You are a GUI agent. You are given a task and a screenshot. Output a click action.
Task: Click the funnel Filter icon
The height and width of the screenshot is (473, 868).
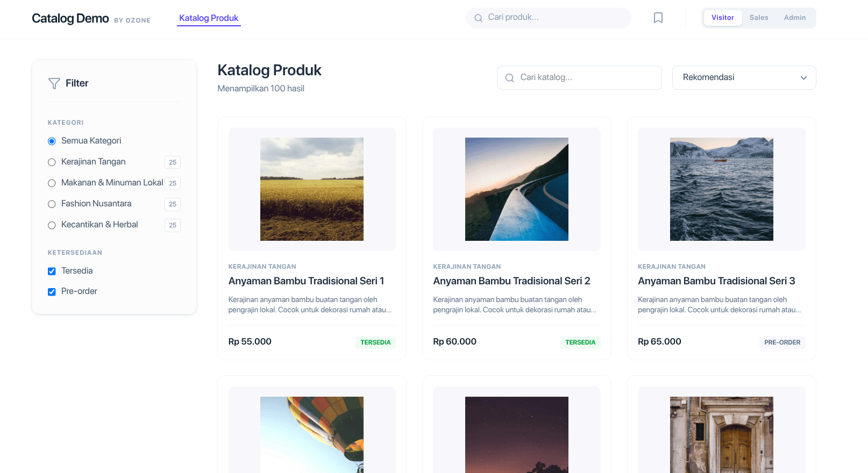(54, 83)
